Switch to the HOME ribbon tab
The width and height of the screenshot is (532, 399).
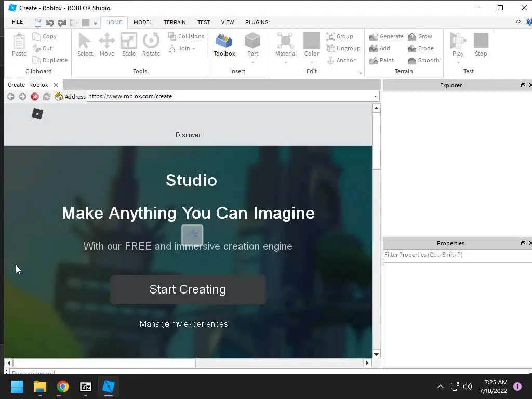[x=114, y=22]
